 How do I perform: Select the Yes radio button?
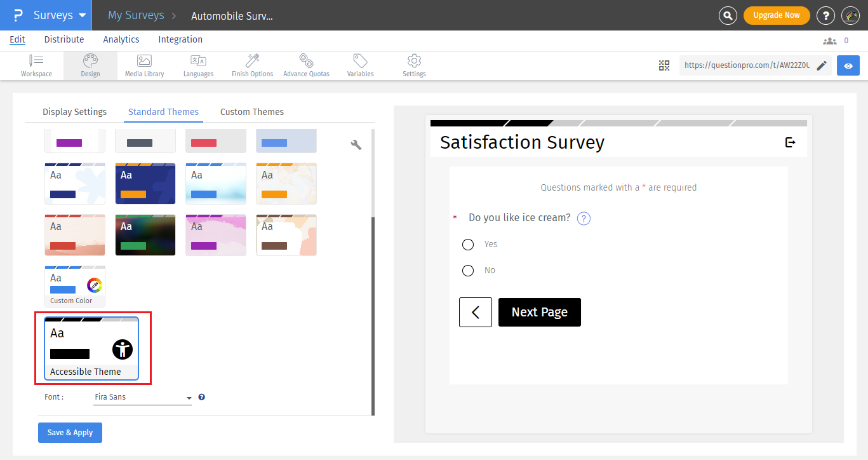(x=468, y=244)
